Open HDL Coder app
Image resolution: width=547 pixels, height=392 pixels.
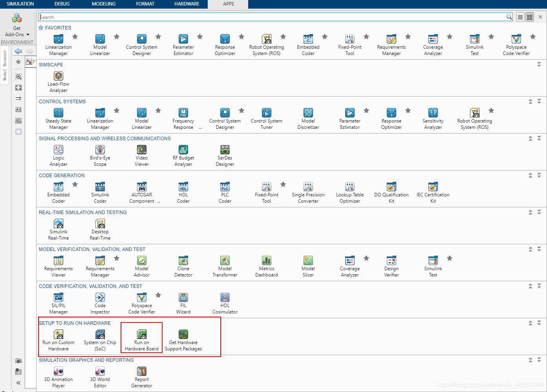coord(183,192)
